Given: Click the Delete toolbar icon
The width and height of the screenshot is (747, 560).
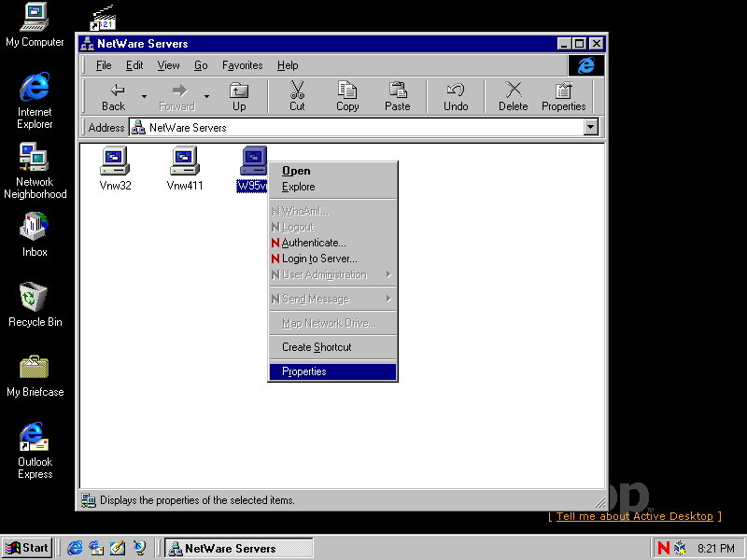Looking at the screenshot, I should (x=513, y=90).
